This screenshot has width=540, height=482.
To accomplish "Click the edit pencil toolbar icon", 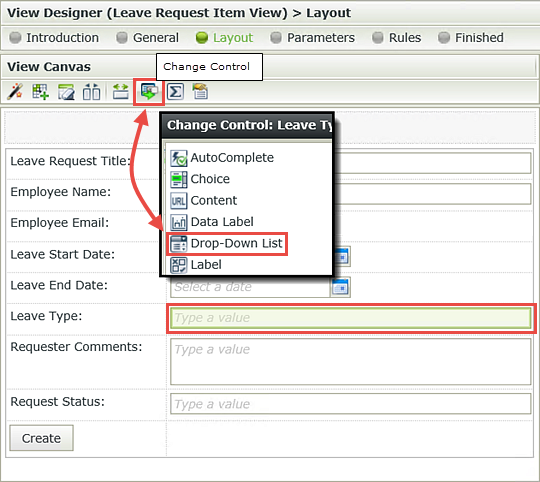I will coord(66,92).
